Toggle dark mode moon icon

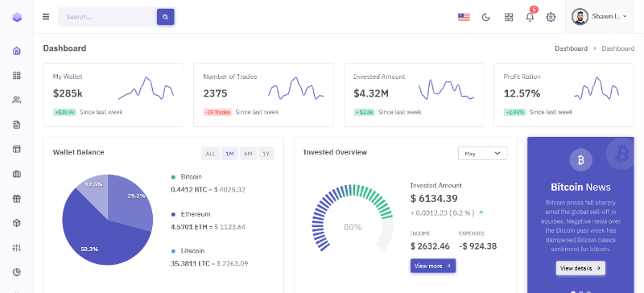coord(486,17)
